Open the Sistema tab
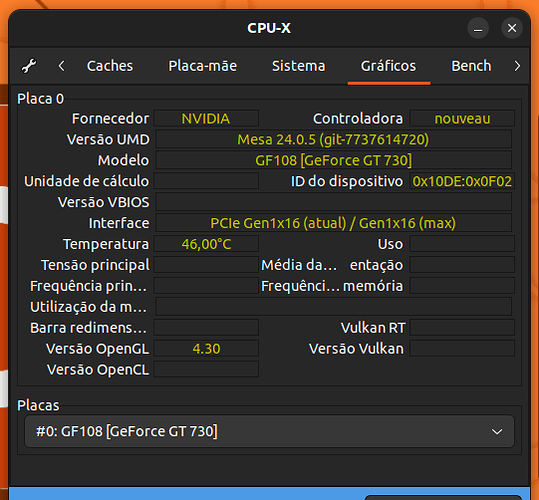 (298, 66)
